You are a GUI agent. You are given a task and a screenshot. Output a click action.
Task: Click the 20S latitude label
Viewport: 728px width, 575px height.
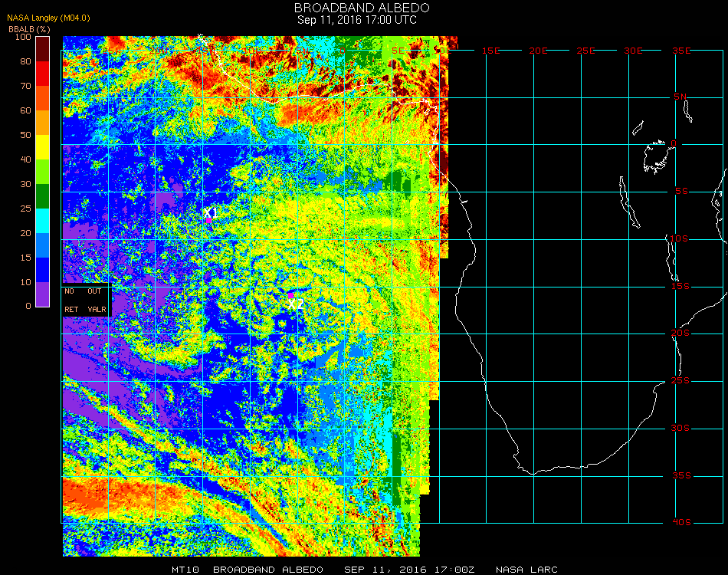[x=680, y=333]
